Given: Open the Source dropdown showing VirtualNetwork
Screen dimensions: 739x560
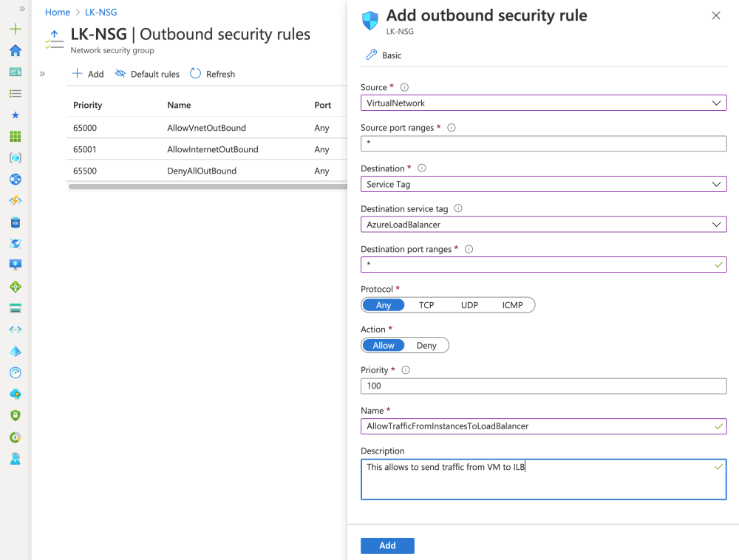Looking at the screenshot, I should [x=543, y=103].
